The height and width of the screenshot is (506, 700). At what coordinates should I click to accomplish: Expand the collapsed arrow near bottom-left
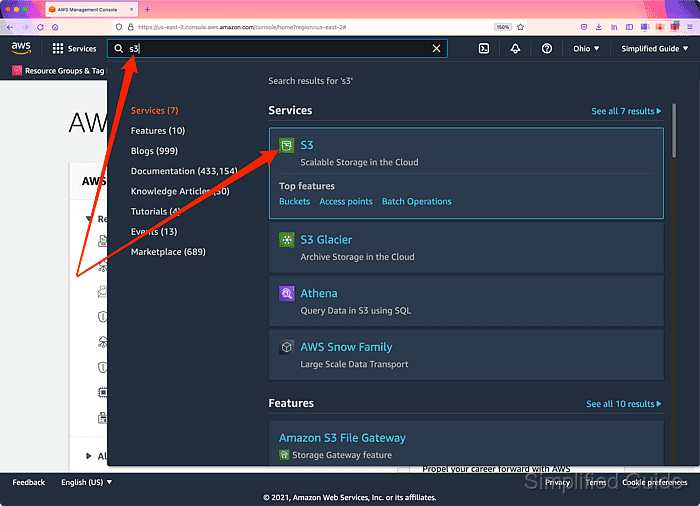(88, 456)
